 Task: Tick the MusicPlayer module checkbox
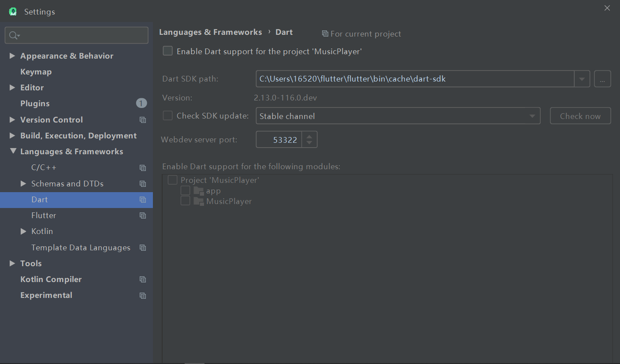[x=186, y=201]
